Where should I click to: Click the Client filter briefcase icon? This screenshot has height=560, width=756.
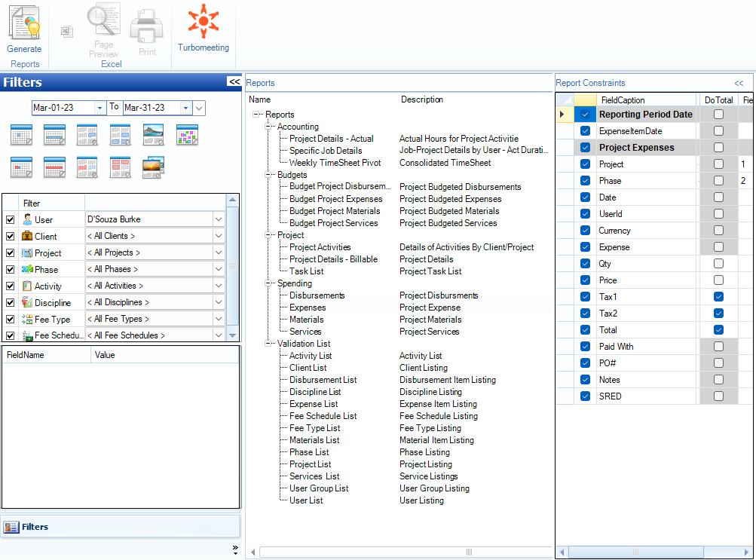point(27,236)
